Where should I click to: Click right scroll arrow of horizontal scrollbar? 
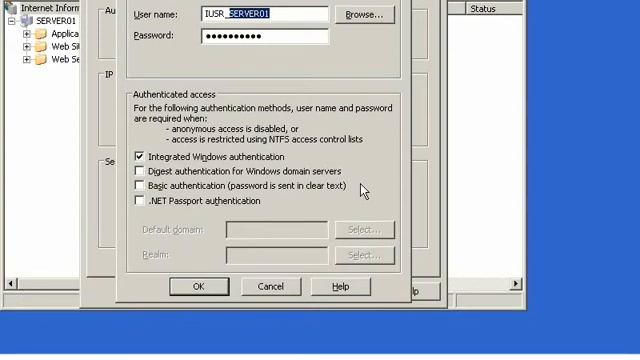click(x=516, y=283)
